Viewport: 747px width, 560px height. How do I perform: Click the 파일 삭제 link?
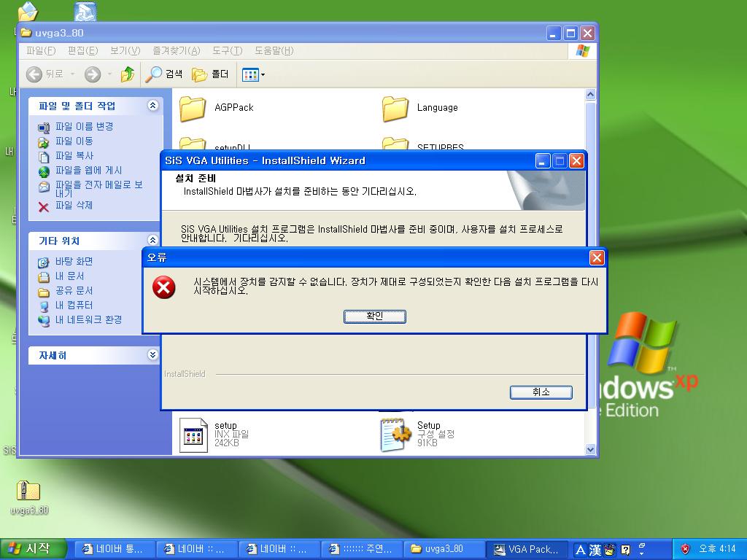tap(74, 205)
